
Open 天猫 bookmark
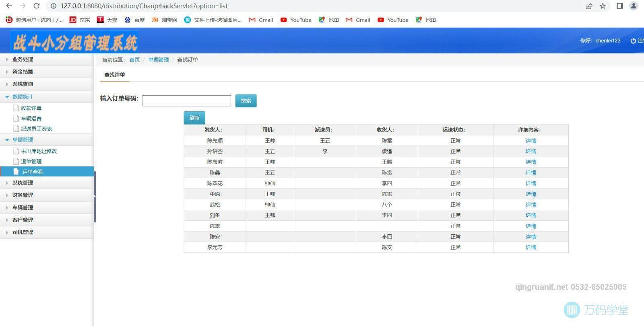click(107, 20)
